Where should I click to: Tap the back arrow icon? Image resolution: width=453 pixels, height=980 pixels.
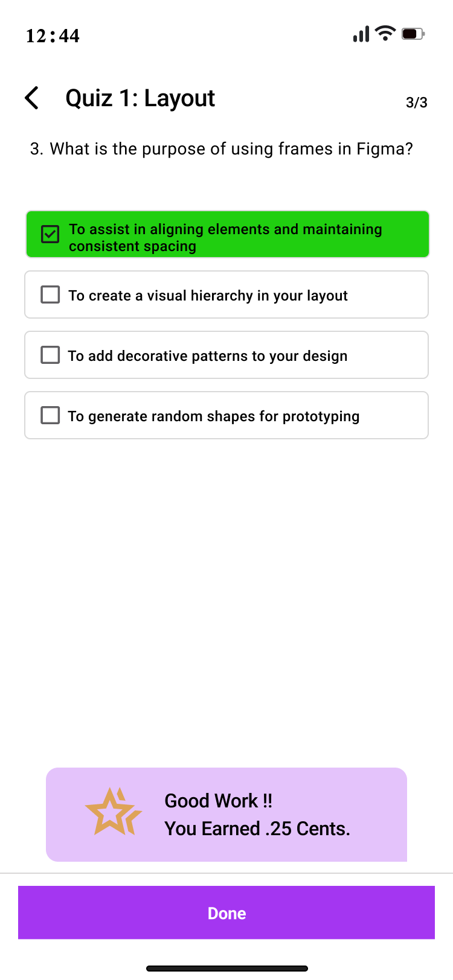pos(32,98)
